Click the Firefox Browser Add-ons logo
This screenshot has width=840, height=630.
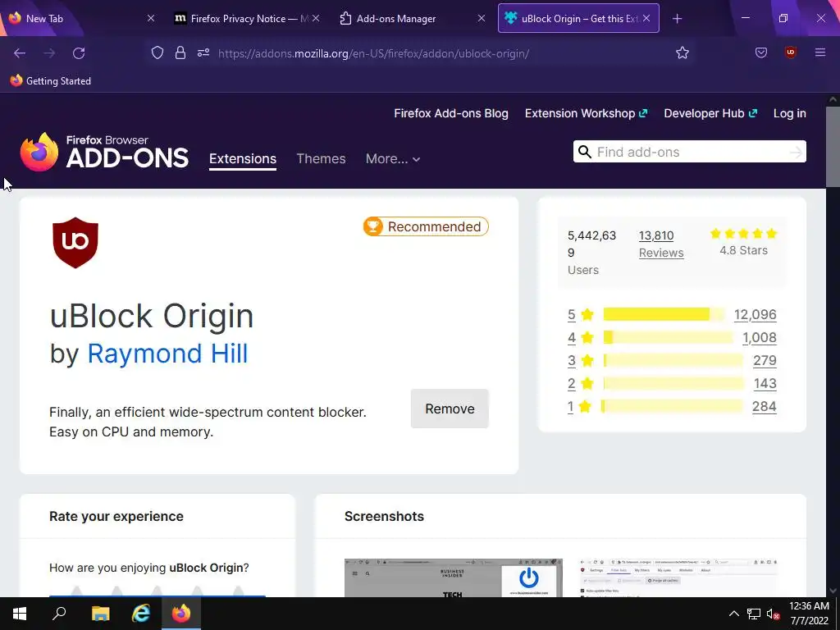[104, 152]
